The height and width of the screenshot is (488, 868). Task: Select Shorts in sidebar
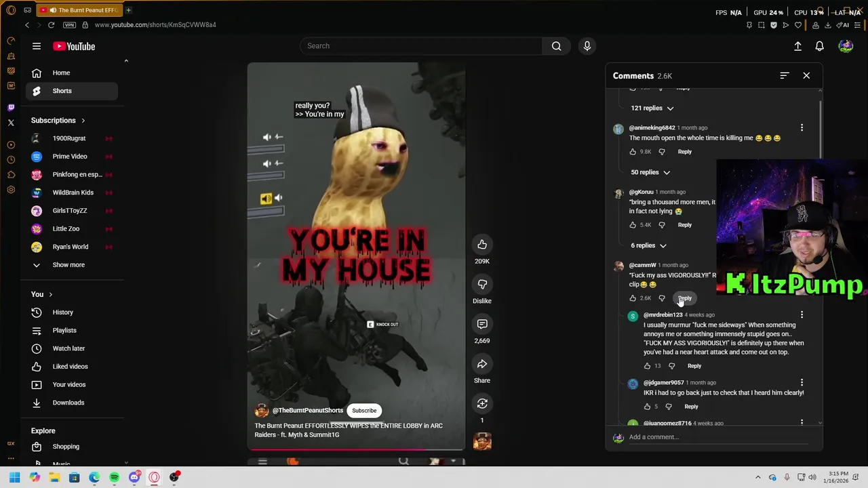[x=72, y=91]
